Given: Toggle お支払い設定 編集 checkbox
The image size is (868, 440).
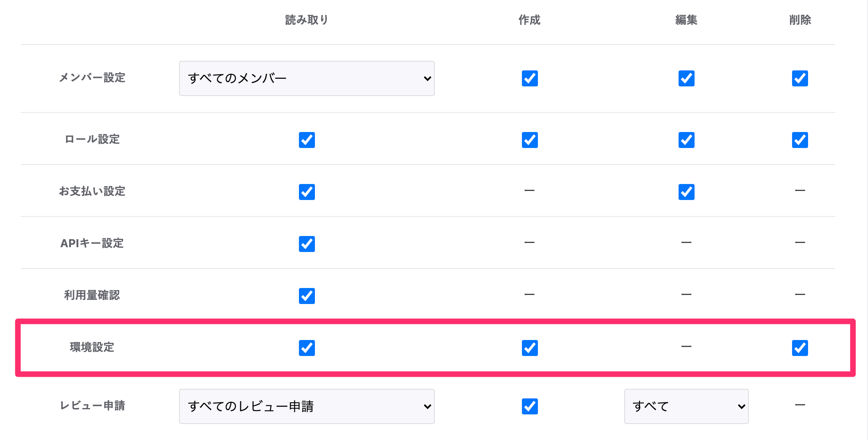Looking at the screenshot, I should [x=686, y=192].
